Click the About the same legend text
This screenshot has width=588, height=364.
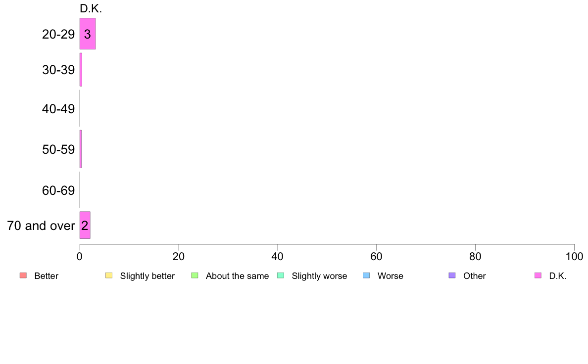pos(237,276)
